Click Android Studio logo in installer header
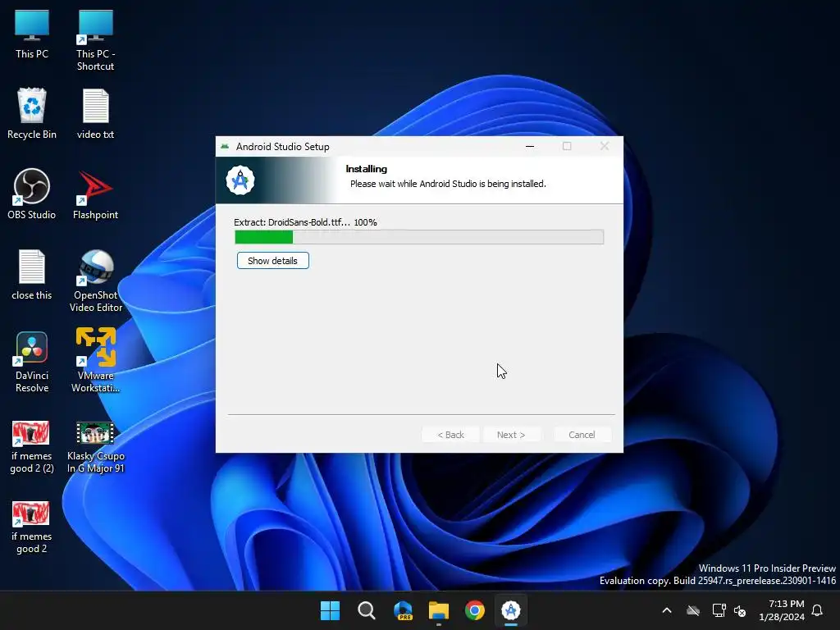Viewport: 840px width, 630px height. tap(240, 180)
